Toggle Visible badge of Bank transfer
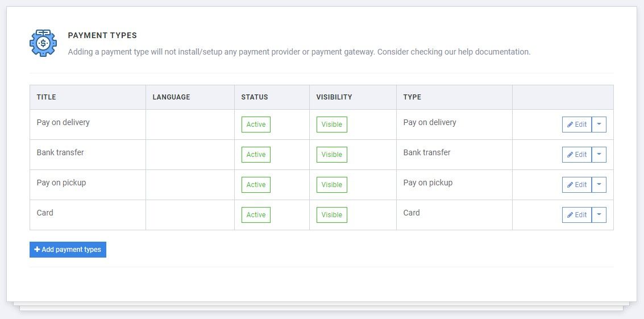 332,155
